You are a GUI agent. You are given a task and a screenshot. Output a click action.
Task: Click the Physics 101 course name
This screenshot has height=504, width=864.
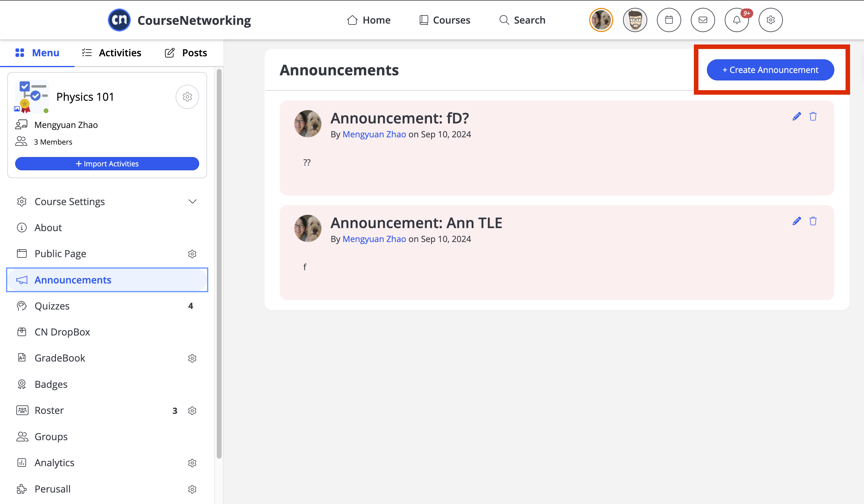(x=85, y=97)
